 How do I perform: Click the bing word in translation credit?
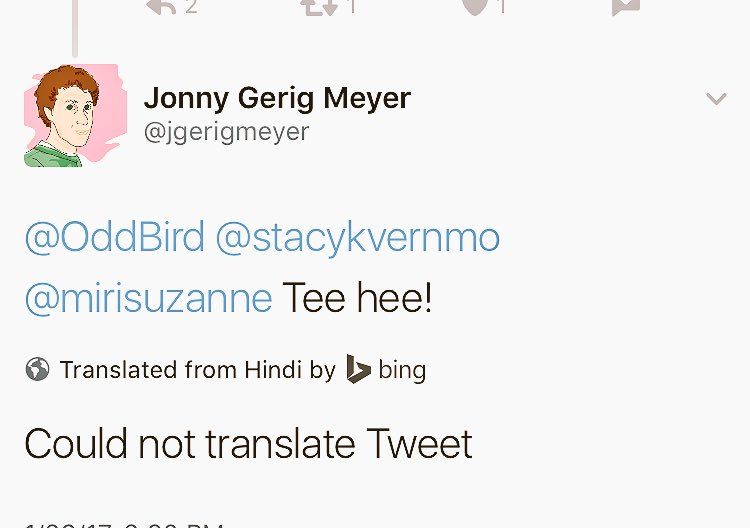(402, 370)
